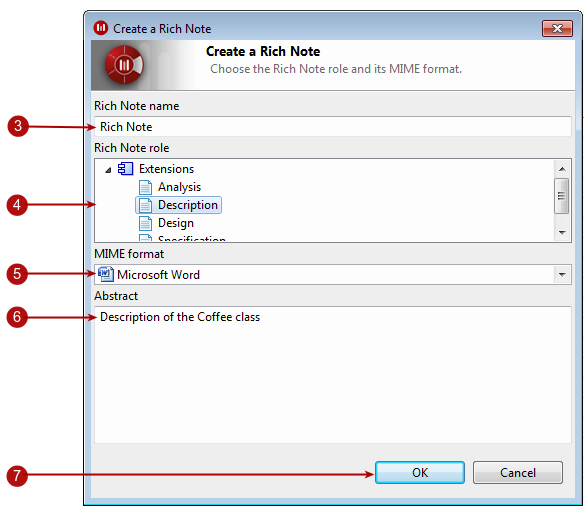Click the Extensions module icon

click(125, 169)
